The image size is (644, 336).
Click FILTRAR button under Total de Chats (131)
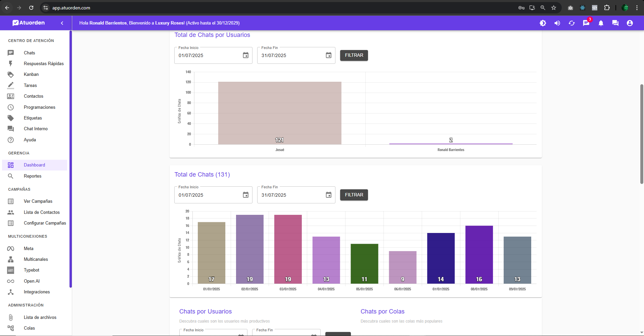coord(354,195)
